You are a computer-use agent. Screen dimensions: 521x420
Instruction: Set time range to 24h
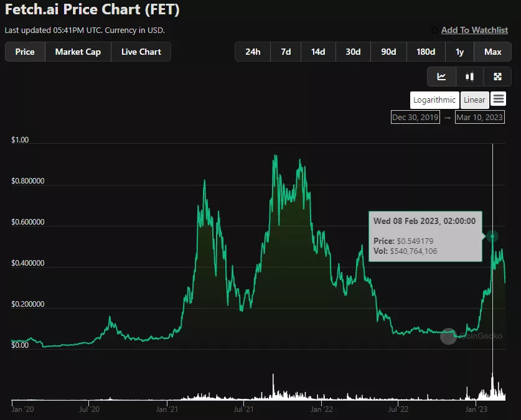(253, 52)
